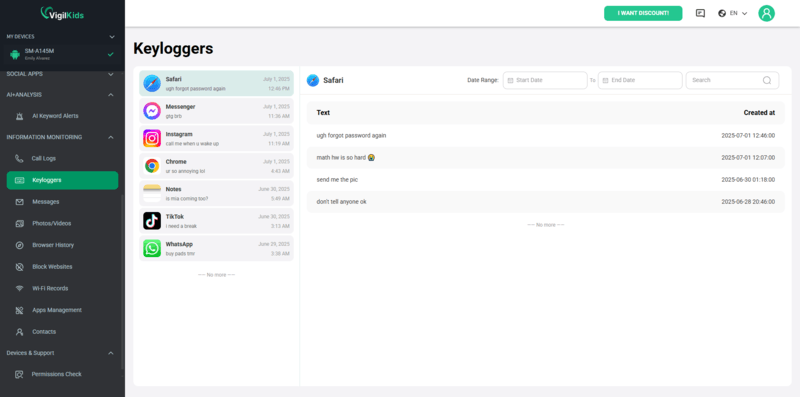Click timestamp 2025-06-28 20:46:00

tap(748, 202)
